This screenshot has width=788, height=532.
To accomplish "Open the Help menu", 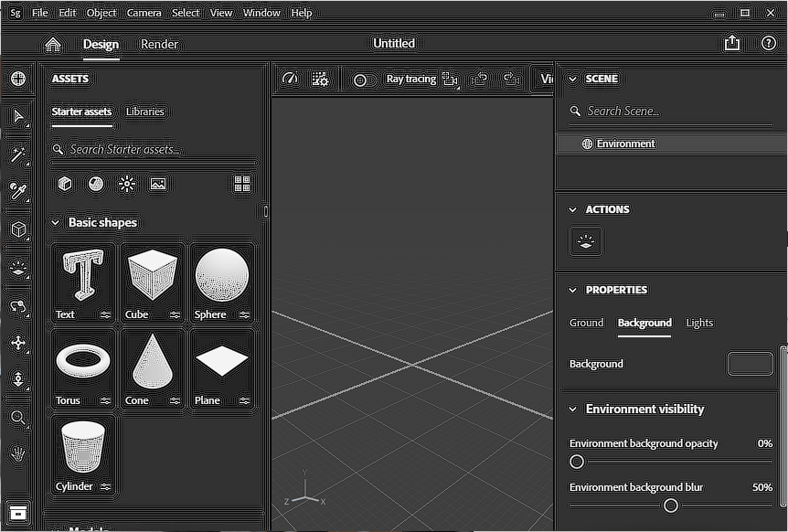I will point(302,13).
